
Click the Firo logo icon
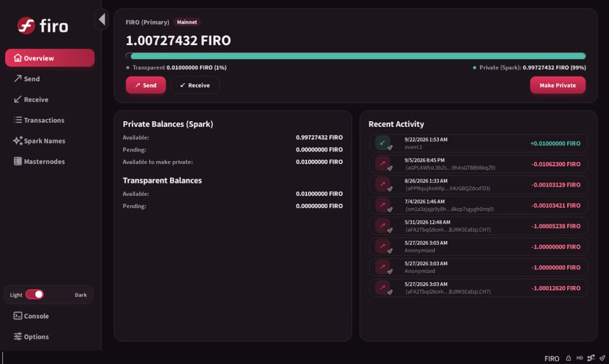[x=26, y=26]
